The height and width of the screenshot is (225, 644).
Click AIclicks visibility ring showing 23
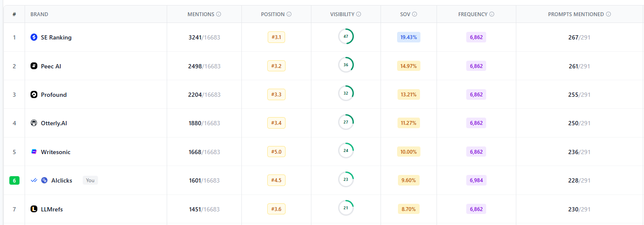coord(346,180)
